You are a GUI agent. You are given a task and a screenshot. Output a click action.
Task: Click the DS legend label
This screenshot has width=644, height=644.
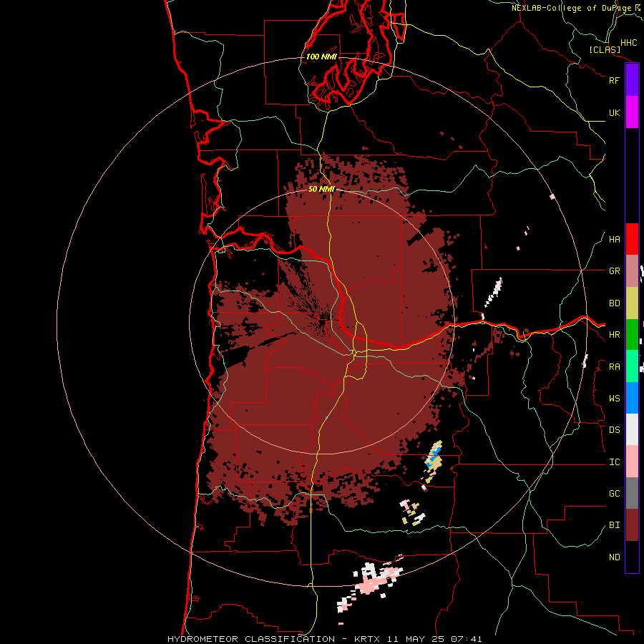click(x=614, y=430)
